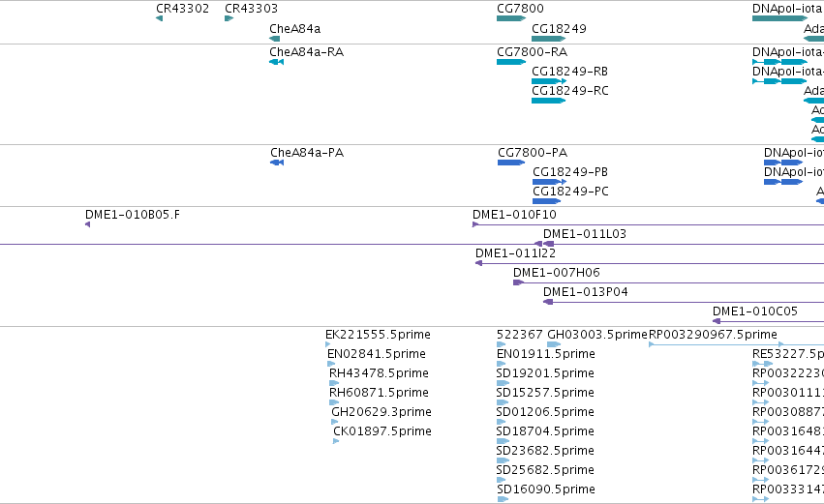Image resolution: width=824 pixels, height=504 pixels.
Task: Select the CR43302 gene arrow glyph
Action: click(x=159, y=18)
